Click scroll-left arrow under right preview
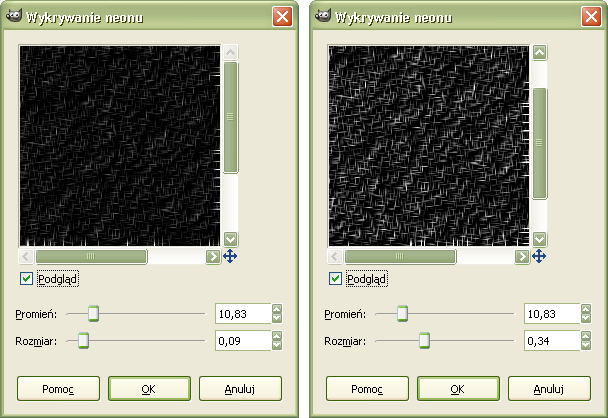608x418 pixels. (x=336, y=257)
